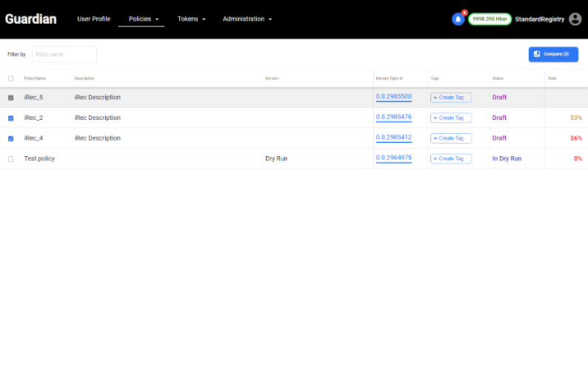
Task: Create tag for iRec_5 policy
Action: [x=451, y=98]
